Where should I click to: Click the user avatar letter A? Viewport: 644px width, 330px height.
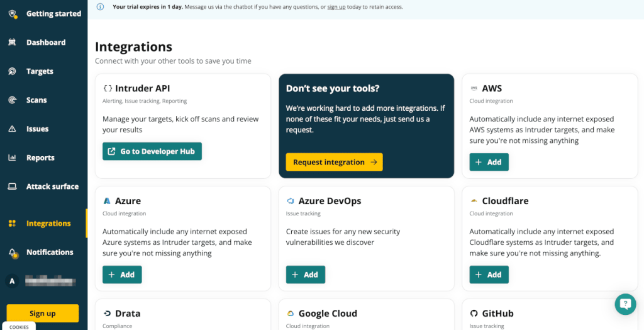12,282
